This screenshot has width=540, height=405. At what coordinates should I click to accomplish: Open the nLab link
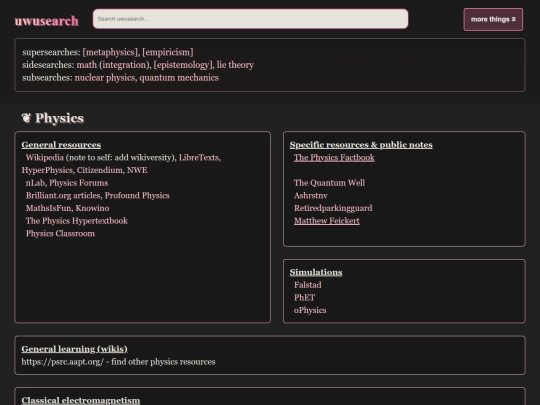(x=35, y=183)
